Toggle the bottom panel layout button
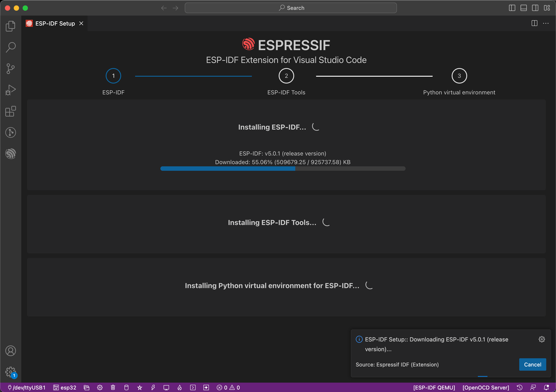The height and width of the screenshot is (392, 556). 524,8
